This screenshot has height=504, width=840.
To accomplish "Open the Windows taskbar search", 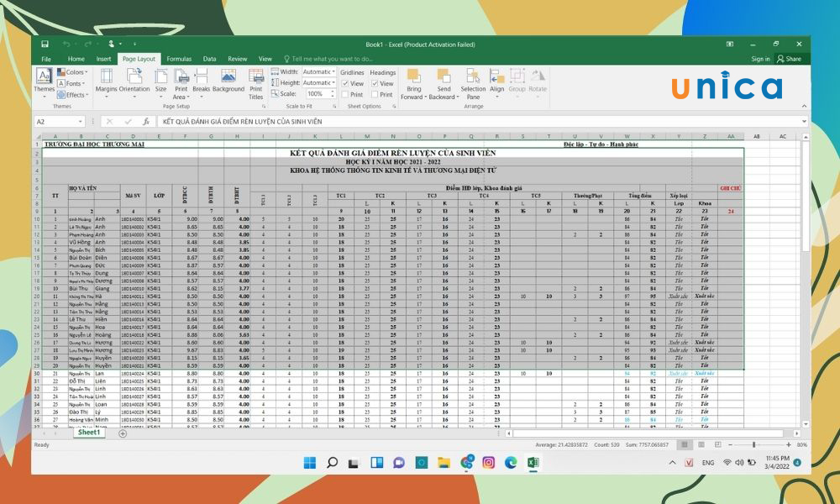I will 332,462.
